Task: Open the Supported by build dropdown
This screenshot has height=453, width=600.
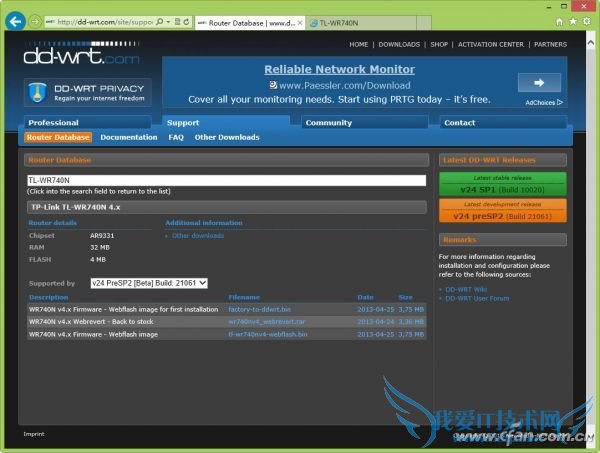Action: pyautogui.click(x=149, y=283)
